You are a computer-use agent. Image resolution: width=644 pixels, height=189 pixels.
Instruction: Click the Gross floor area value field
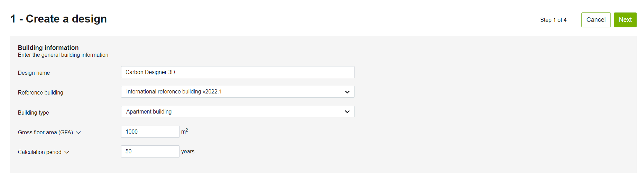[150, 132]
